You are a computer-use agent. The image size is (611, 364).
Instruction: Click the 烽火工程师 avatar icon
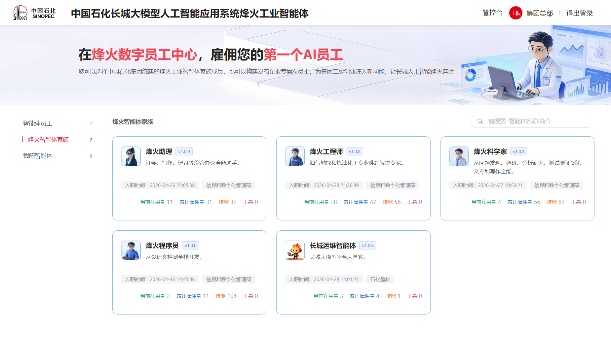(x=294, y=156)
